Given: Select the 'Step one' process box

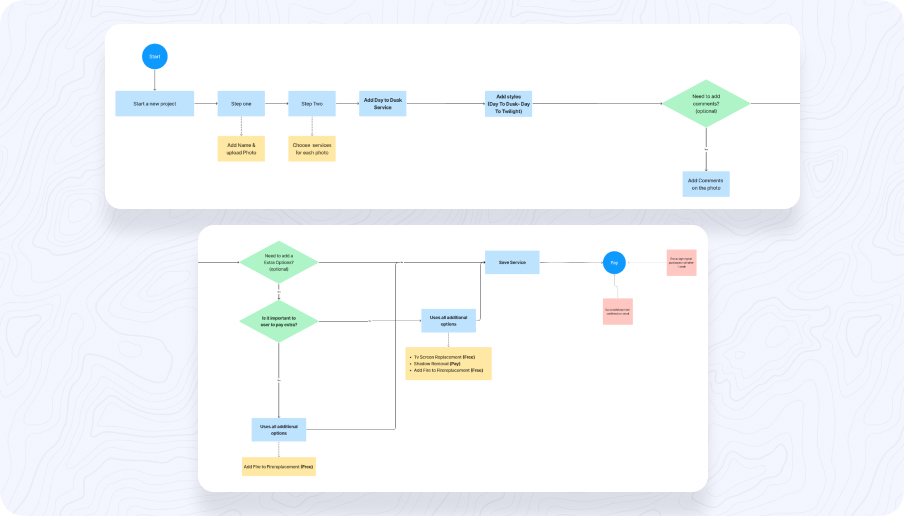Looking at the screenshot, I should [x=241, y=104].
